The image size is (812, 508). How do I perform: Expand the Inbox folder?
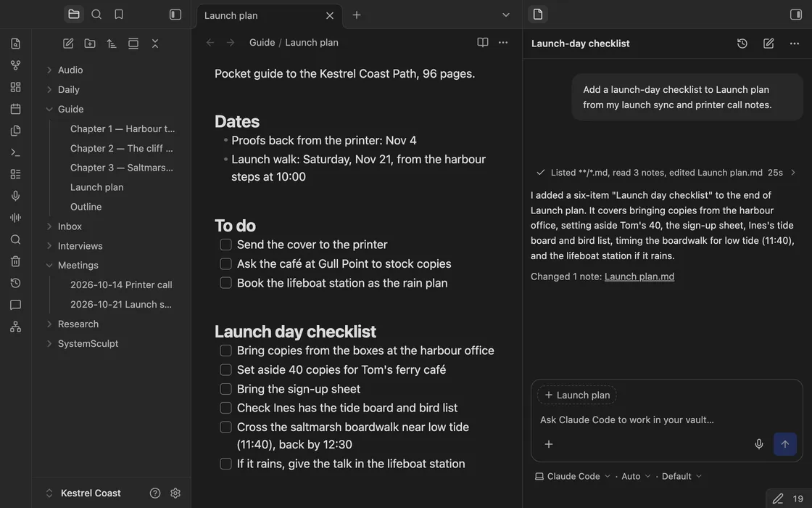click(x=49, y=226)
